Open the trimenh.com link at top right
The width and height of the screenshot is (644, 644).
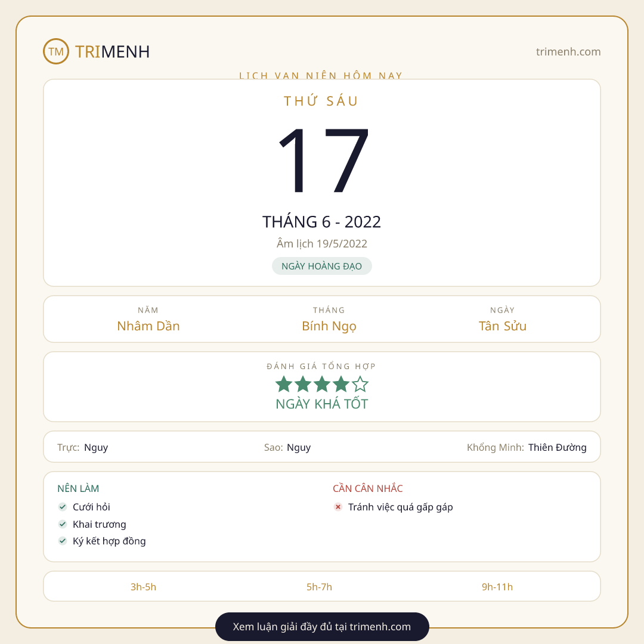tap(568, 52)
